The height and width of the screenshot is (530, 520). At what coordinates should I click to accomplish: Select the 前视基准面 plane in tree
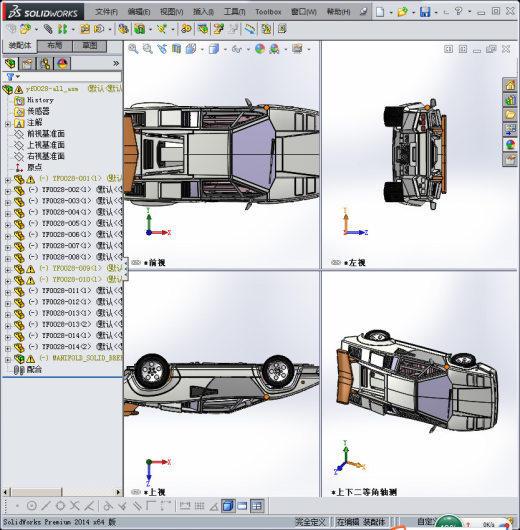(46, 134)
